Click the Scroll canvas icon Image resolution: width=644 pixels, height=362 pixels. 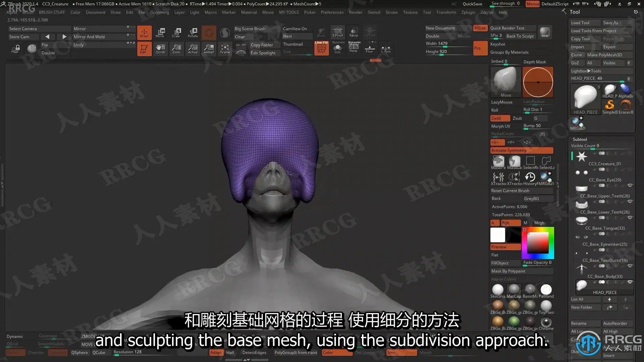click(160, 49)
